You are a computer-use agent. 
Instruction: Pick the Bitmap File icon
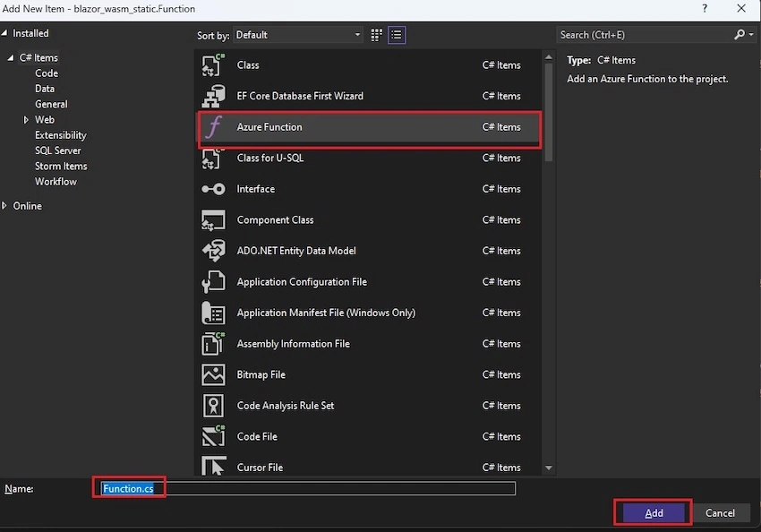pyautogui.click(x=213, y=374)
